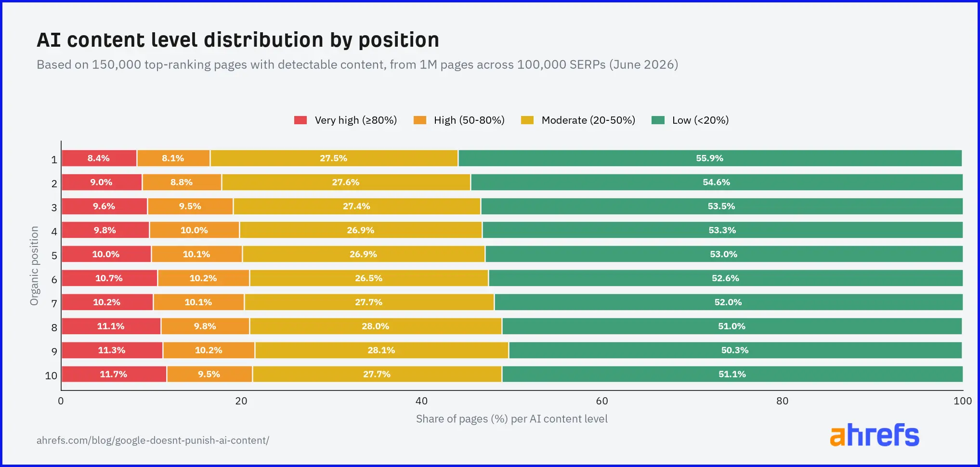This screenshot has height=467, width=980.
Task: Select the 11.7% red segment for position 10
Action: [114, 374]
